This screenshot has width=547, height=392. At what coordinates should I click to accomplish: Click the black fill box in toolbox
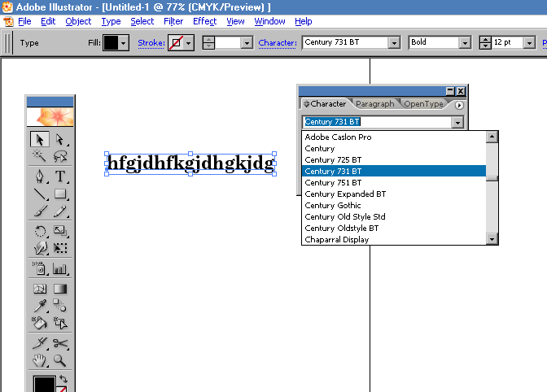[x=44, y=384]
